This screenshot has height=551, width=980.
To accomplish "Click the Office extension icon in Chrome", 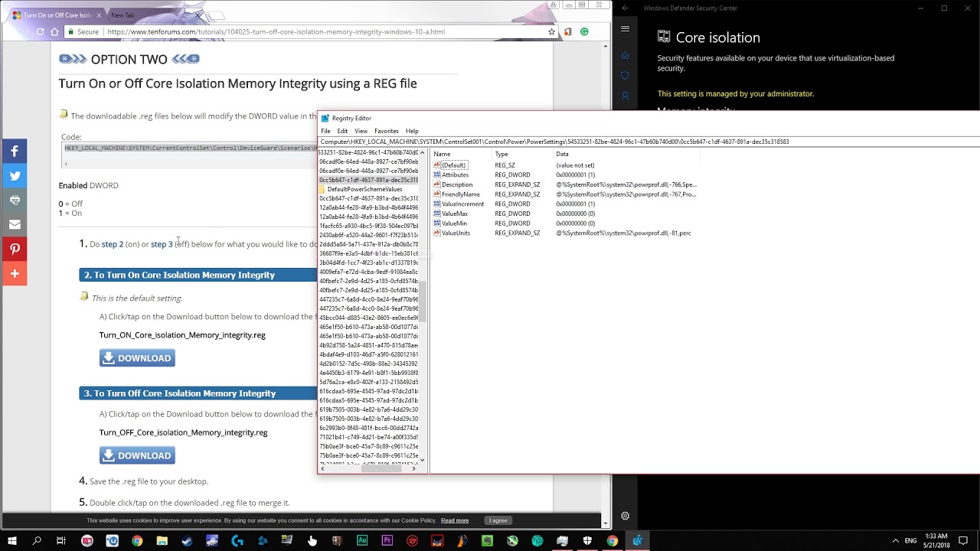I will tap(567, 32).
